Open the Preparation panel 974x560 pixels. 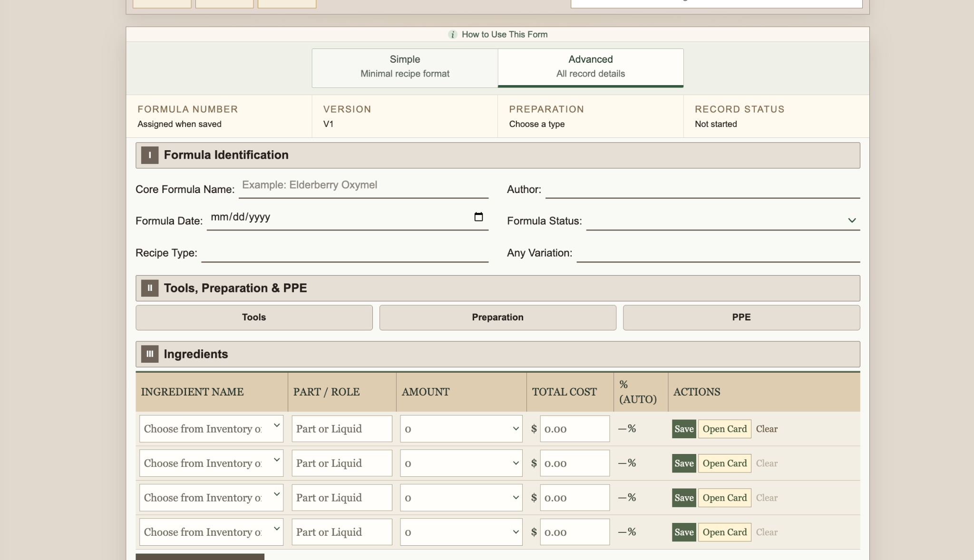click(x=497, y=318)
